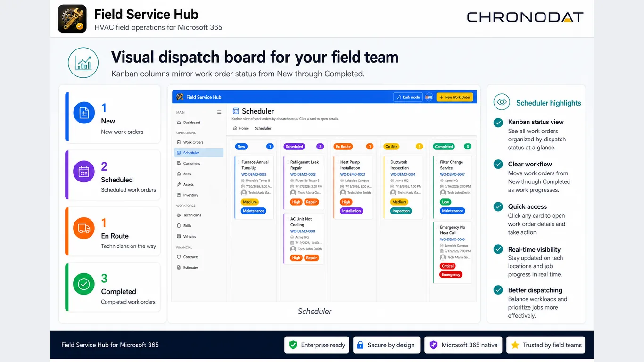Click the calendar icon beside the Scheduler page title
The height and width of the screenshot is (362, 644).
click(236, 111)
